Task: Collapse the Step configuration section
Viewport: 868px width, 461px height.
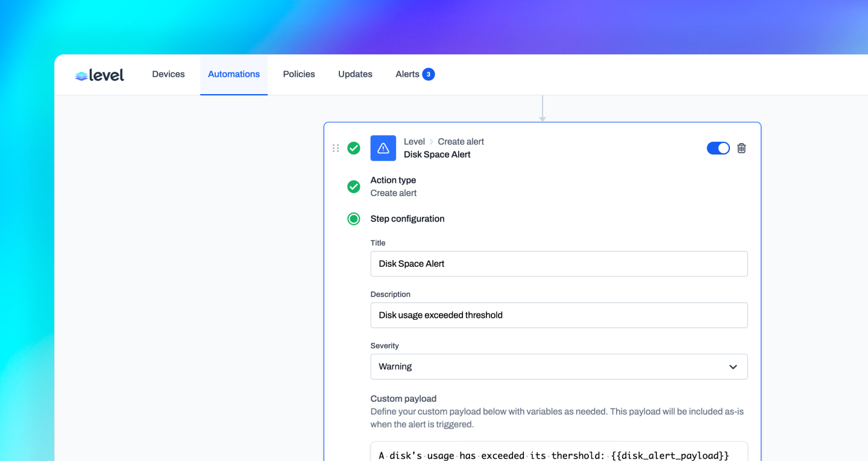Action: (407, 218)
